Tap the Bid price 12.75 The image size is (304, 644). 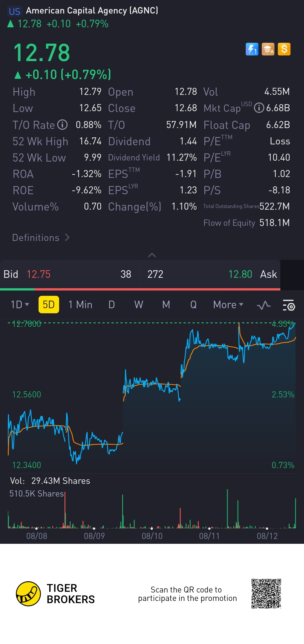39,274
